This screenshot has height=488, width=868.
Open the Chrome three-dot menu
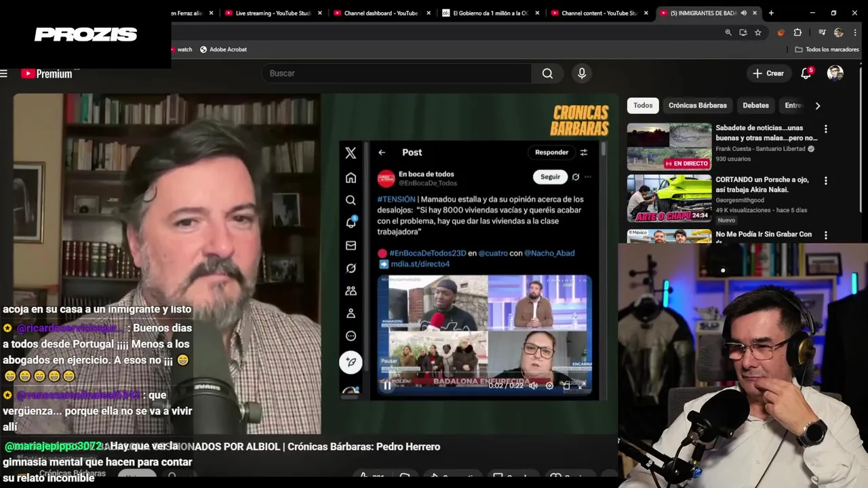(x=854, y=33)
